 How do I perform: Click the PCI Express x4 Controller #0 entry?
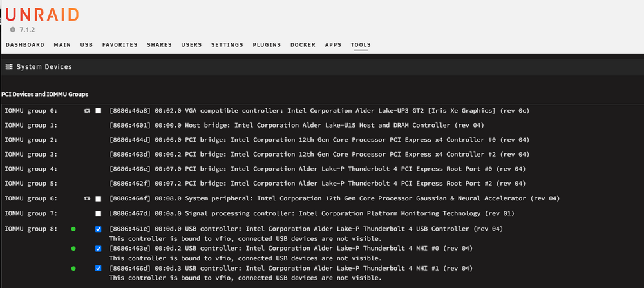319,140
